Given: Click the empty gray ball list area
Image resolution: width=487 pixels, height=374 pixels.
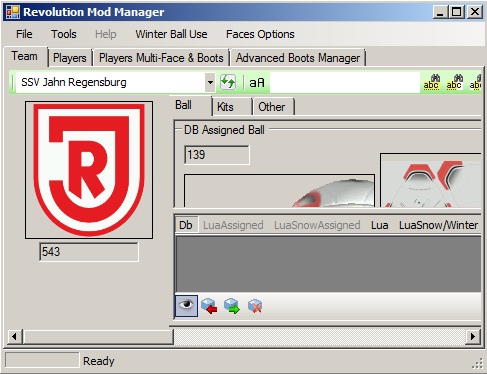Looking at the screenshot, I should tap(328, 264).
